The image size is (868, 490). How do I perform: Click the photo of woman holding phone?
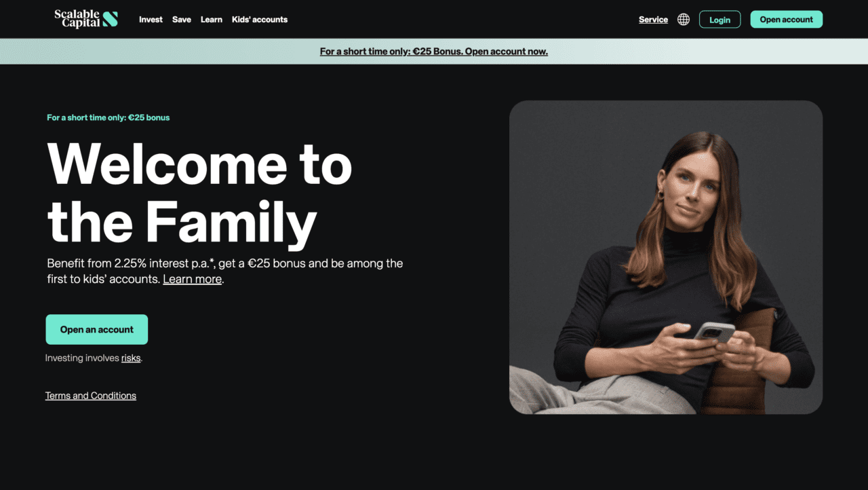click(x=666, y=257)
